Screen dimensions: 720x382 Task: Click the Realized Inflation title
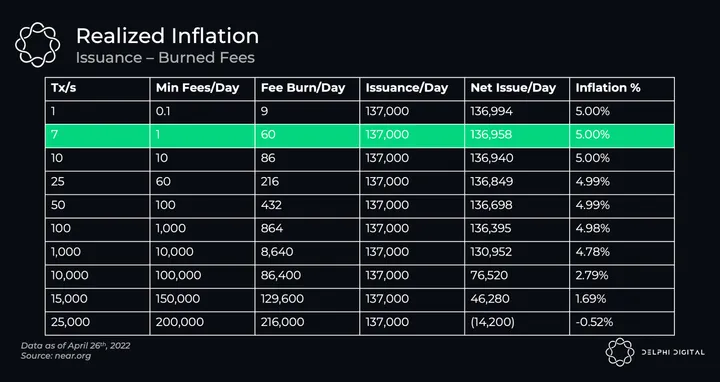pyautogui.click(x=167, y=36)
